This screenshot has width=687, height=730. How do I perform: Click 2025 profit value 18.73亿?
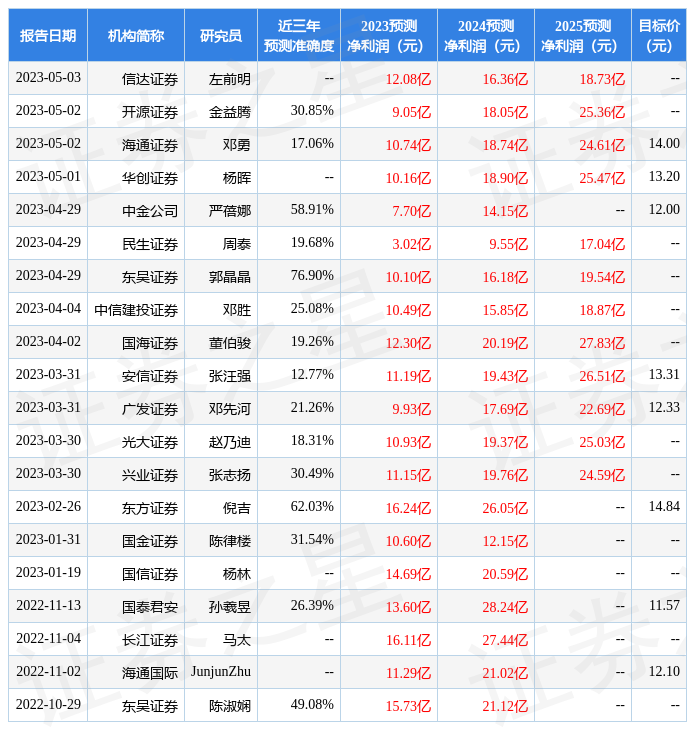602,79
